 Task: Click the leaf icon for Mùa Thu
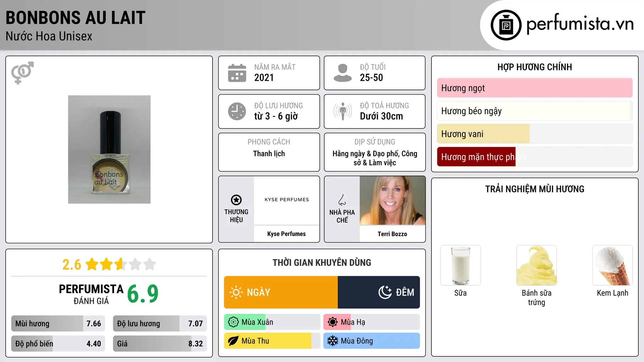click(233, 341)
